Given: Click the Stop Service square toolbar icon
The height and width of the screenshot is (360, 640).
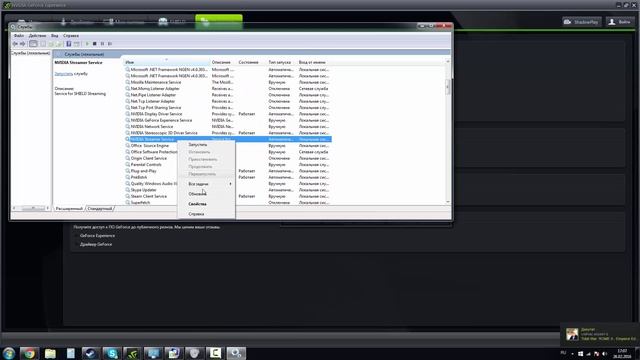Looking at the screenshot, I should pyautogui.click(x=94, y=44).
